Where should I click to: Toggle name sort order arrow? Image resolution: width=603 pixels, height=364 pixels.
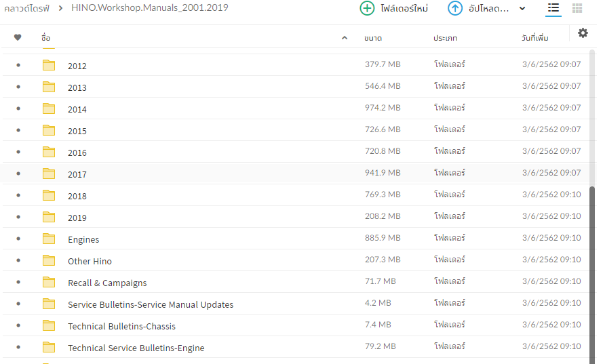(345, 38)
